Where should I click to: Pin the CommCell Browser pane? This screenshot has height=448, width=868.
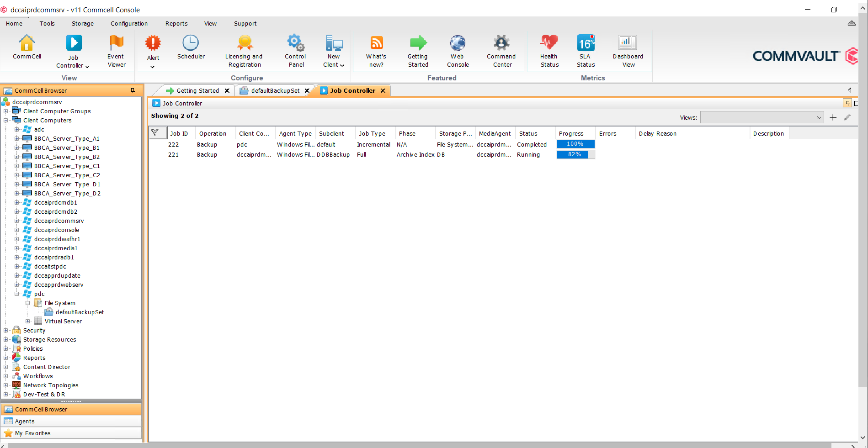click(x=133, y=90)
